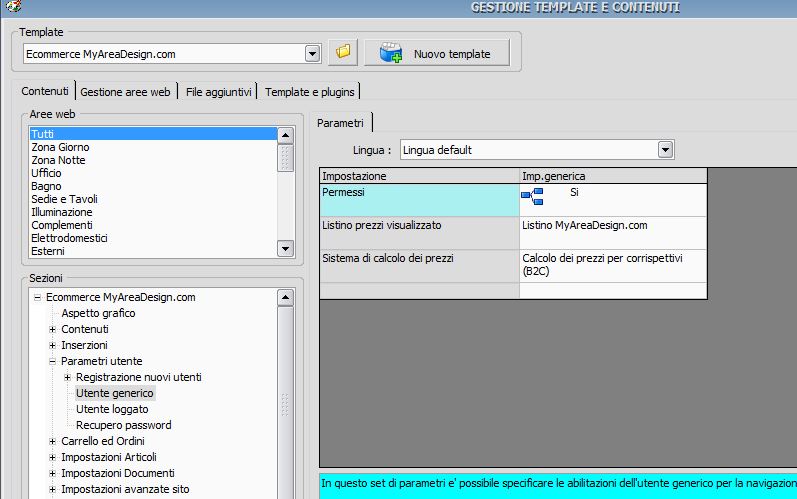797x499 pixels.
Task: Click the Nuovo template button
Action: [437, 53]
